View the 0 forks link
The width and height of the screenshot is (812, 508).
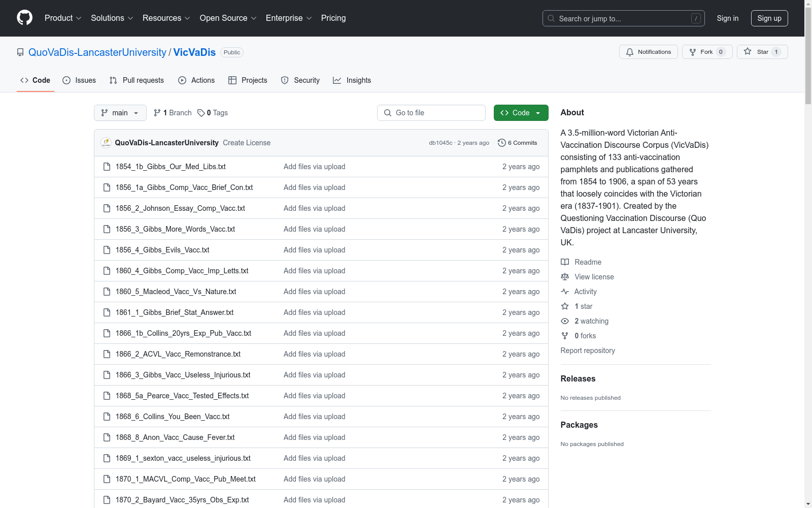pyautogui.click(x=579, y=336)
